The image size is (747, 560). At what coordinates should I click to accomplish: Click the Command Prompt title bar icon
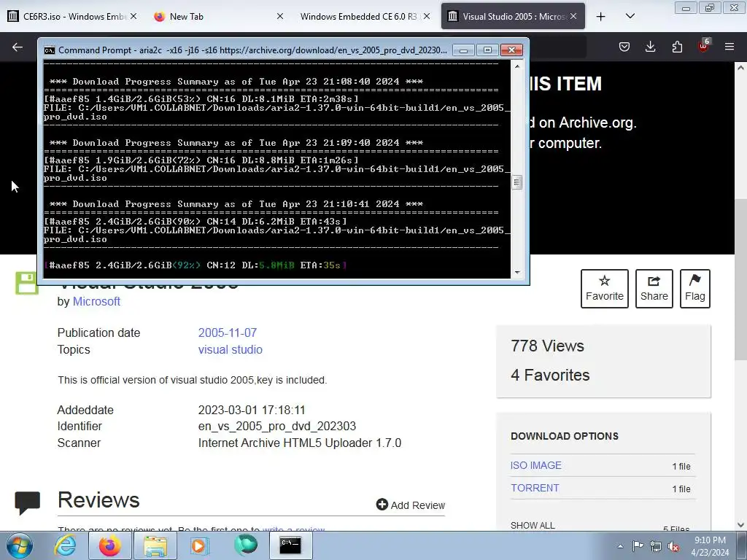pyautogui.click(x=49, y=50)
